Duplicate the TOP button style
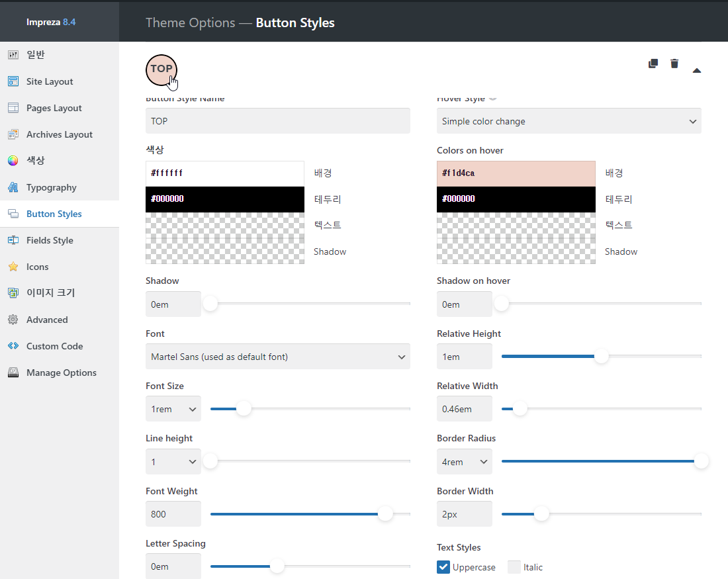728x579 pixels. pos(653,64)
